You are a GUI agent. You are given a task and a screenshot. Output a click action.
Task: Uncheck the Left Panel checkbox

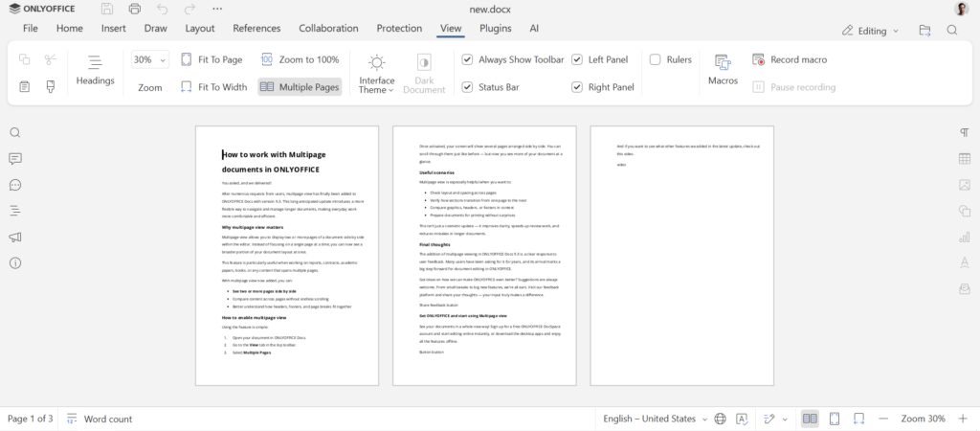(577, 59)
